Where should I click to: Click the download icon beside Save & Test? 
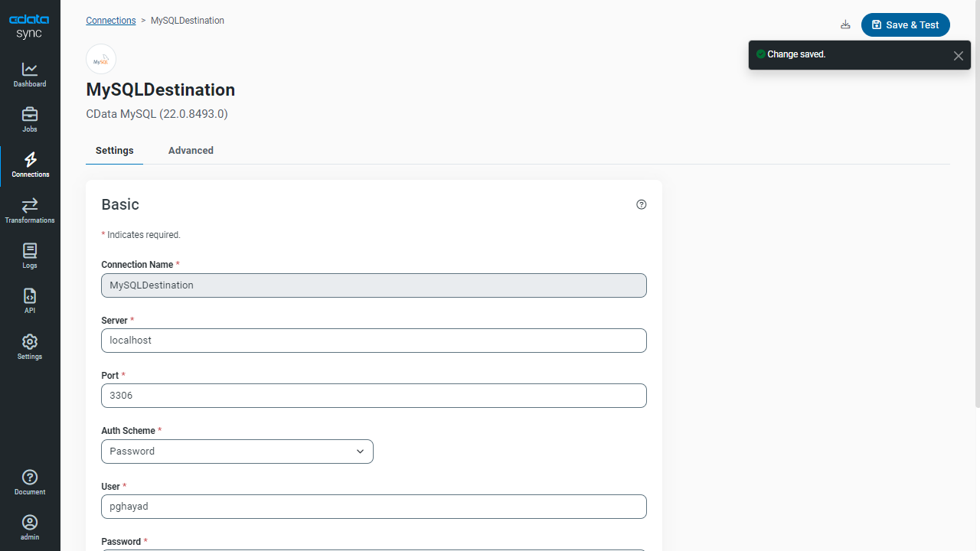(845, 24)
